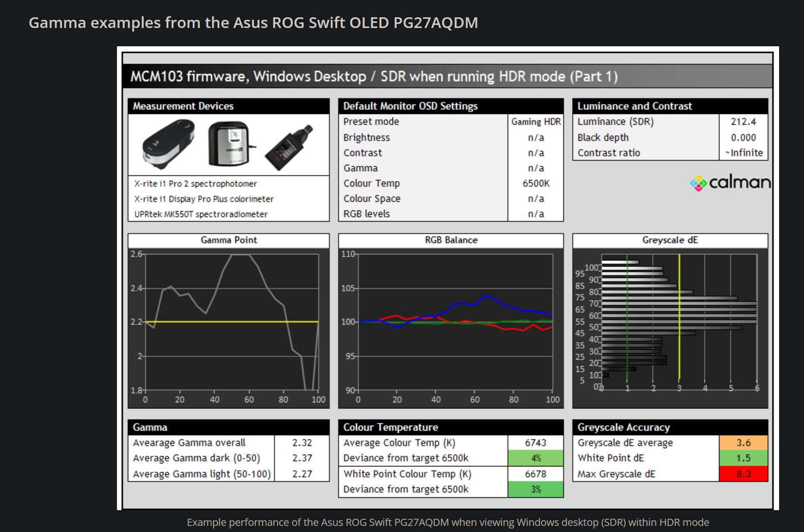Click the green 3% deviance cell
Image resolution: width=804 pixels, height=532 pixels.
click(x=536, y=489)
